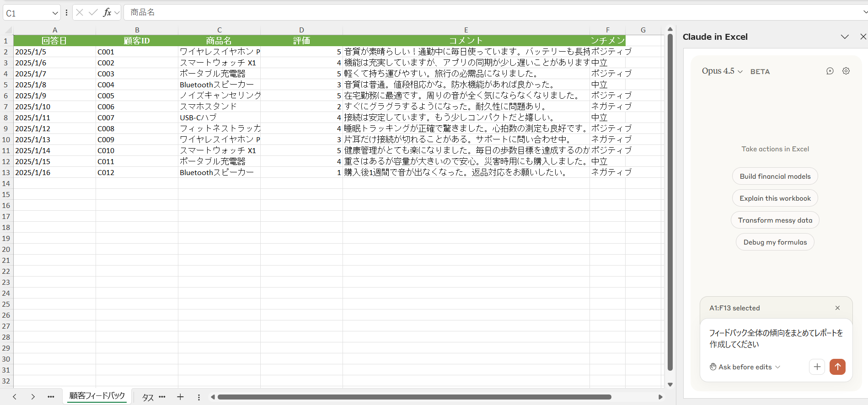The width and height of the screenshot is (868, 405).
Task: Click the enter checkmark in formula bar
Action: [x=93, y=12]
